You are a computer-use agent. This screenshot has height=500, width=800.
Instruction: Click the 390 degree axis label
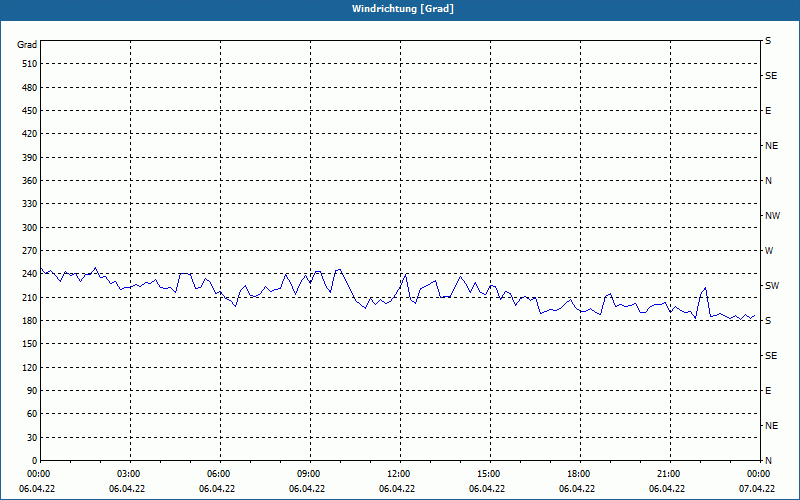(x=29, y=158)
